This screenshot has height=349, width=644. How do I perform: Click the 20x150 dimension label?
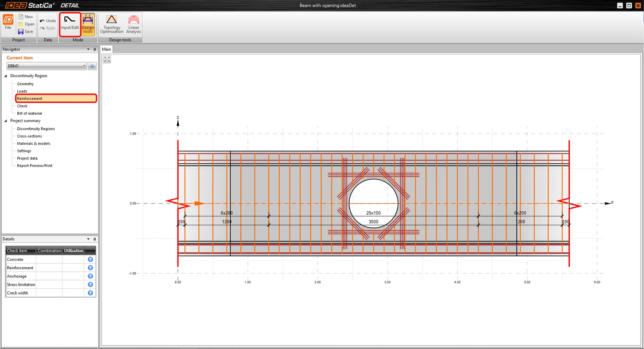pos(373,213)
